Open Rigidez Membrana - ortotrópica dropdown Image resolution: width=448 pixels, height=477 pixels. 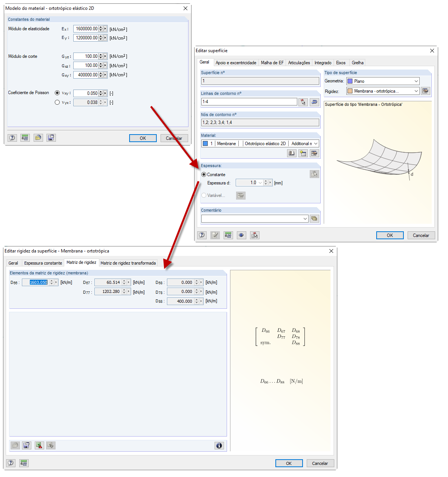pyautogui.click(x=416, y=91)
